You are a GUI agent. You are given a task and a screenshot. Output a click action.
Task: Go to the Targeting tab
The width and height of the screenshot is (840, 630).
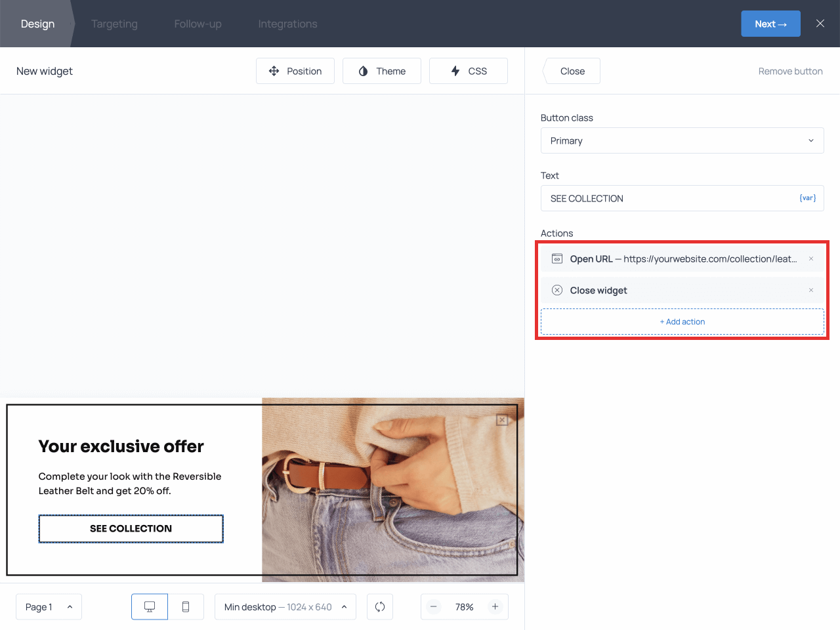tap(114, 24)
